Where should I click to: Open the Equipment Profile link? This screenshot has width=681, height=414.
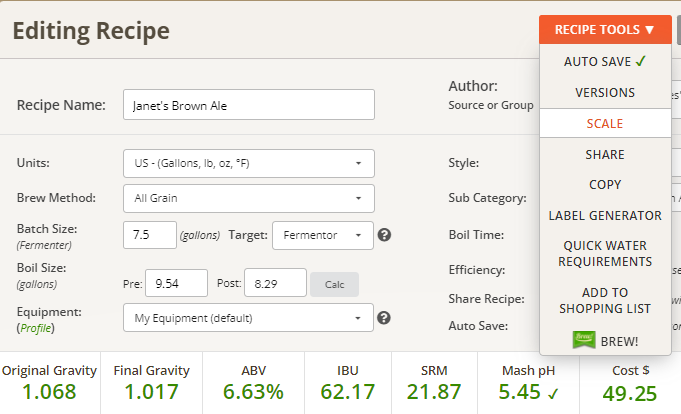(x=41, y=327)
